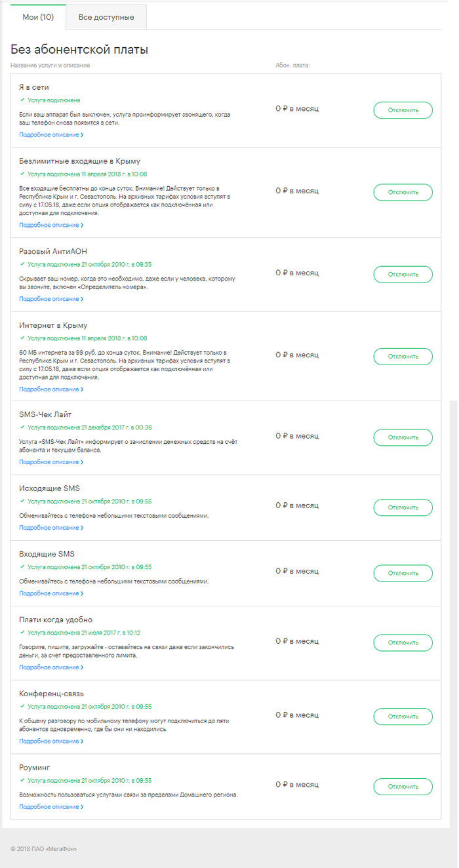The width and height of the screenshot is (459, 868).
Task: Show detailed description for 'Конференц-связь'
Action: click(51, 741)
